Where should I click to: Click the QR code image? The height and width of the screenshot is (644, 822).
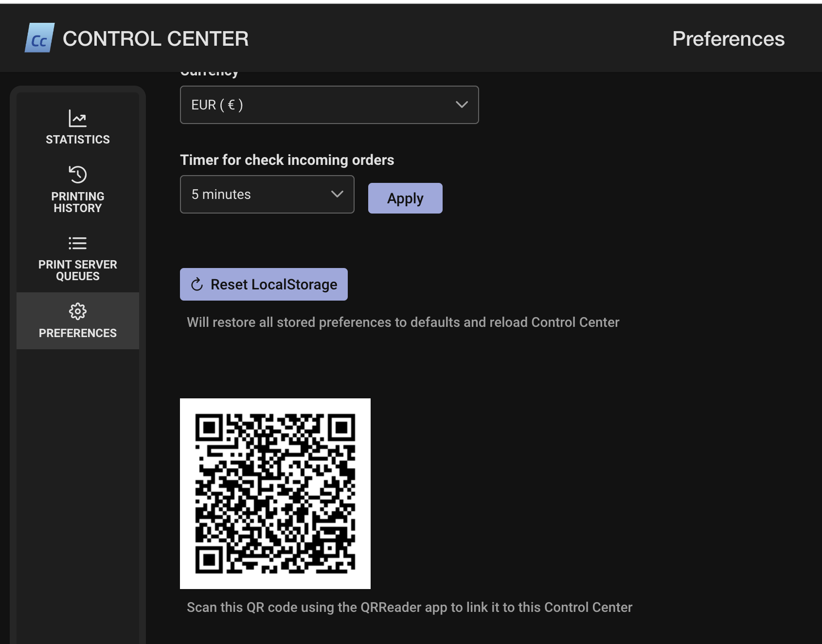click(275, 494)
